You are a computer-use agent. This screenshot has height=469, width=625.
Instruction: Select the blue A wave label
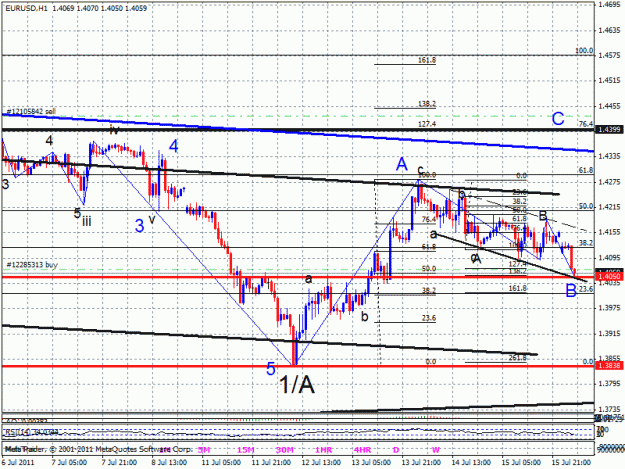click(x=401, y=164)
